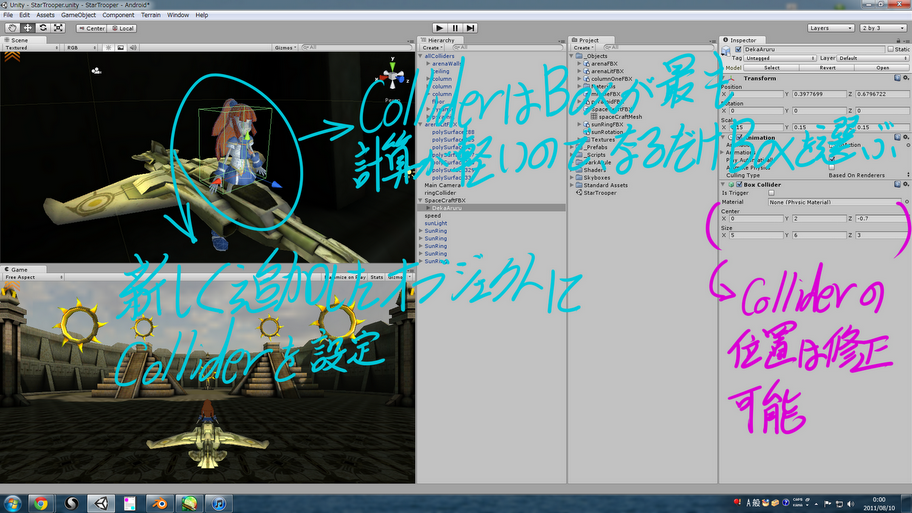Viewport: 912px width, 513px height.
Task: Click the Inspector lock icon
Action: point(898,41)
